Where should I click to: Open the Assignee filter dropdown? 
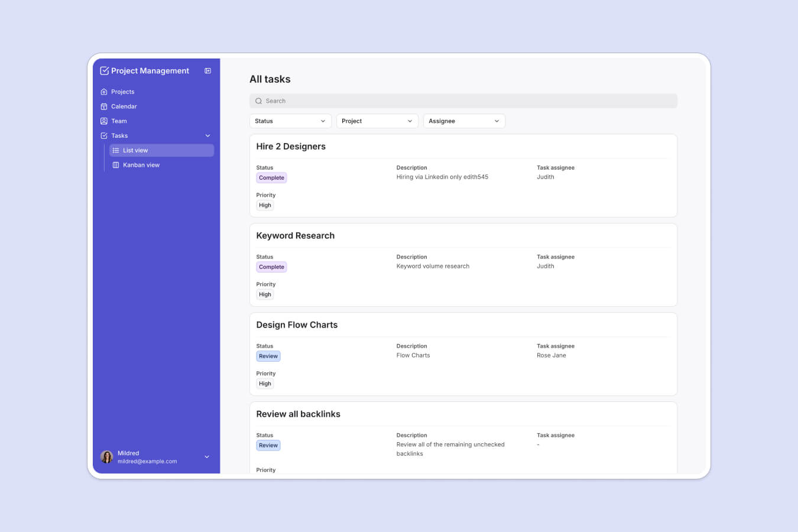[x=464, y=121]
